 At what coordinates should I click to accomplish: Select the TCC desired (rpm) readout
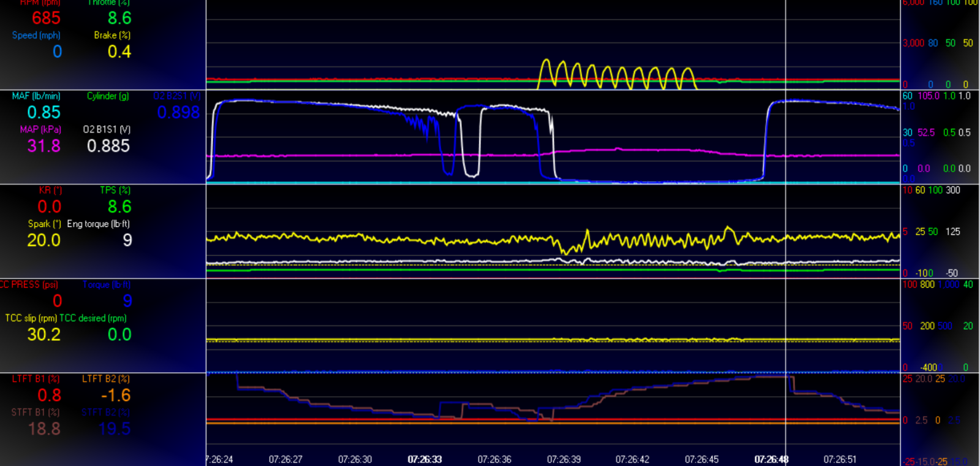[x=119, y=335]
